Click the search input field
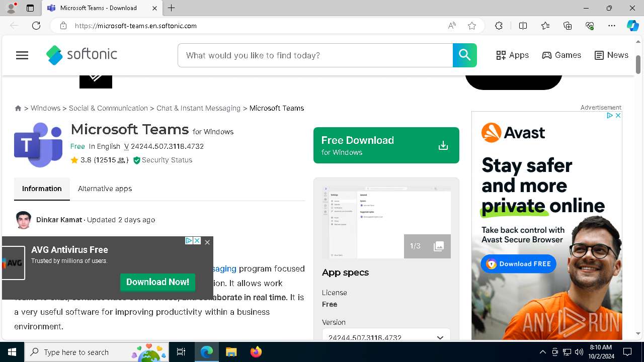644x362 pixels. [x=315, y=55]
